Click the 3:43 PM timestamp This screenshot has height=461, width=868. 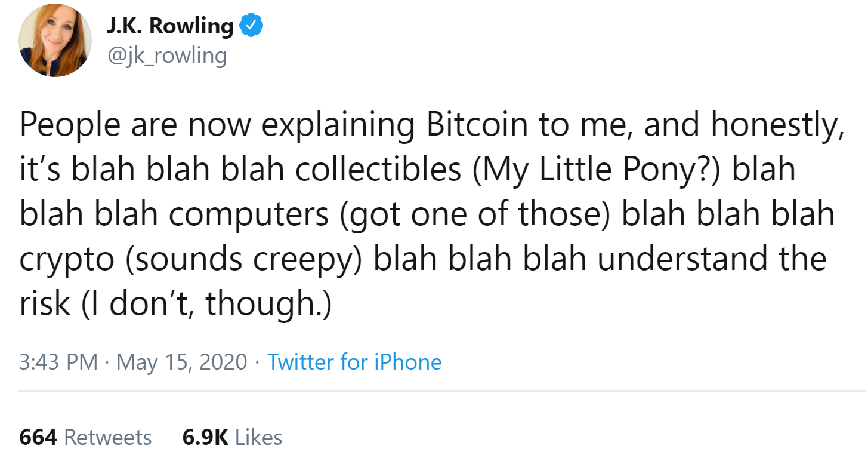pos(58,362)
